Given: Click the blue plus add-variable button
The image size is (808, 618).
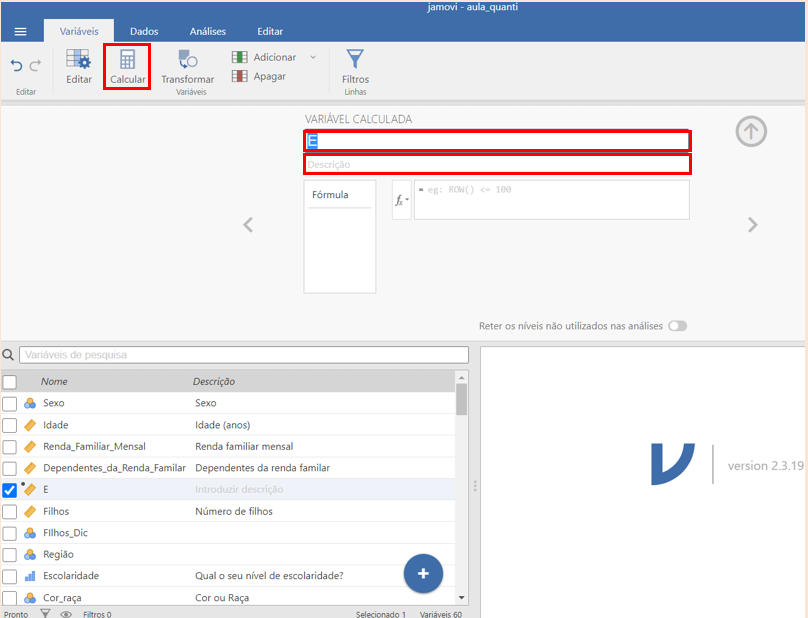Looking at the screenshot, I should point(423,573).
